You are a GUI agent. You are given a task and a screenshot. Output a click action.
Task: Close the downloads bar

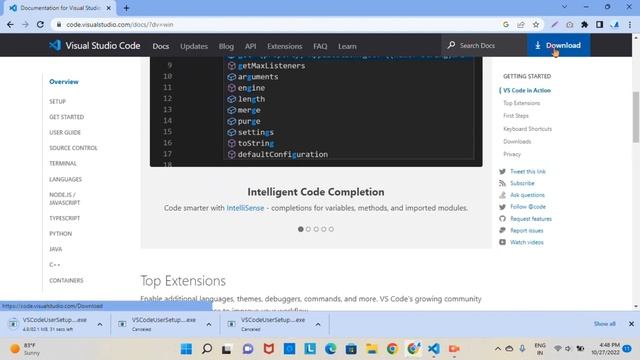631,324
